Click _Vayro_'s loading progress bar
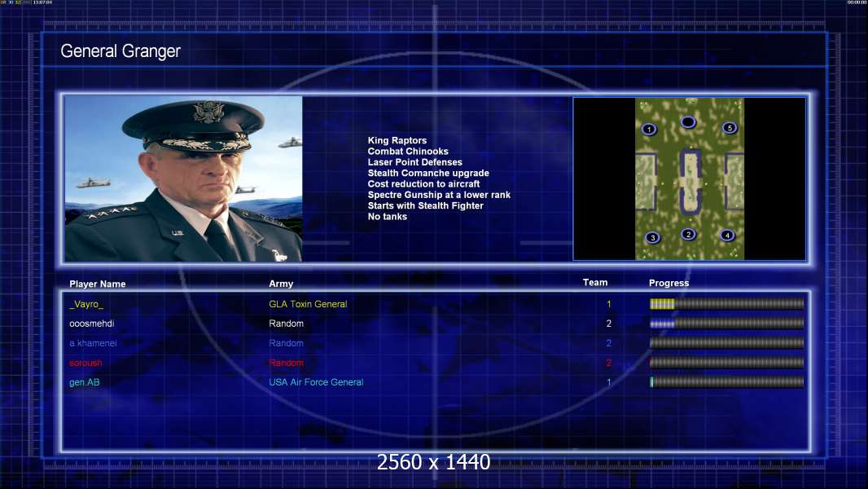The height and width of the screenshot is (489, 868). pyautogui.click(x=727, y=303)
